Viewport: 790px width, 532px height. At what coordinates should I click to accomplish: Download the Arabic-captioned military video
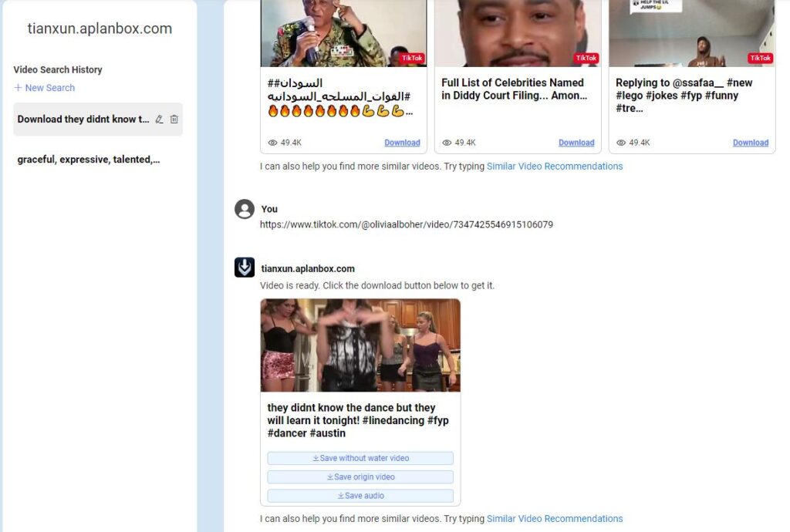coord(402,143)
